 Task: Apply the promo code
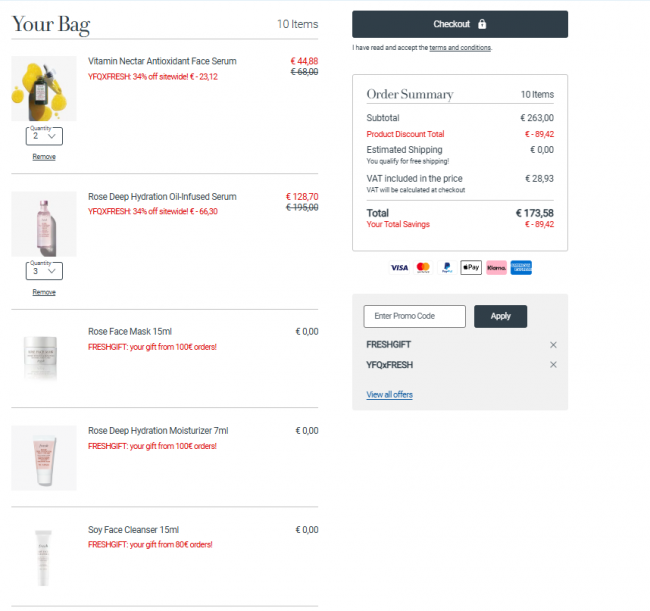click(500, 316)
